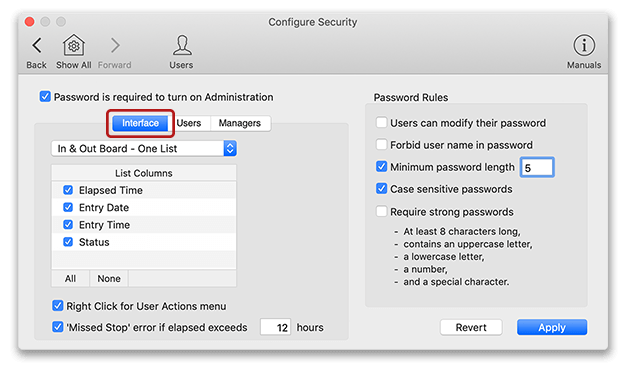Toggle Case sensitive passwords checkbox
This screenshot has height=366, width=625.
tap(381, 188)
